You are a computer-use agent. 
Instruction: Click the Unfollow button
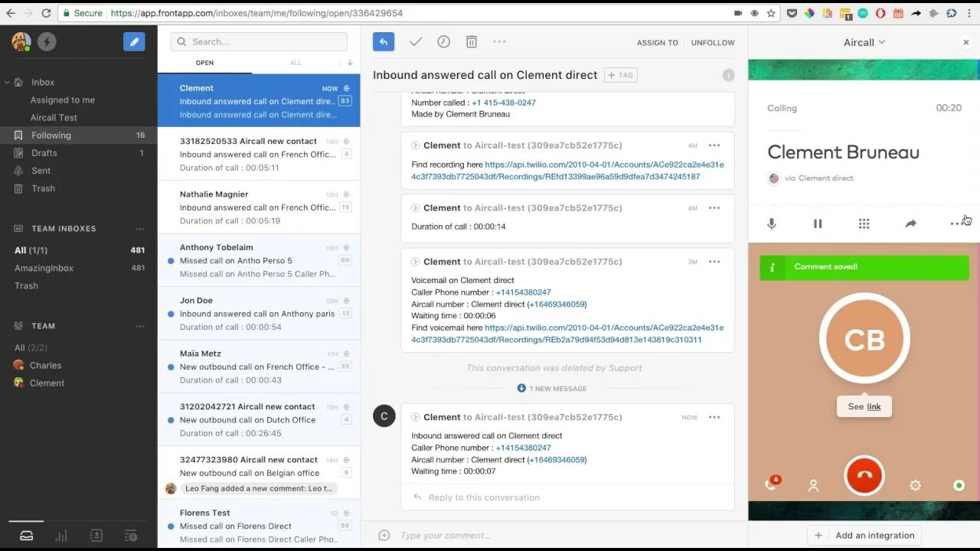[713, 43]
